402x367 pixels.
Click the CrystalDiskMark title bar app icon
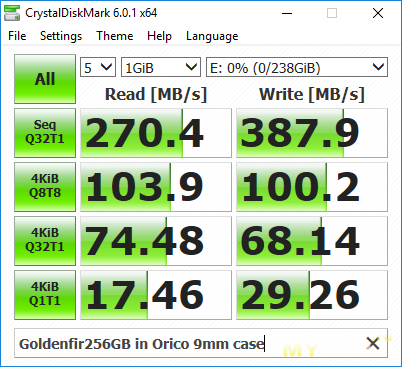tap(12, 13)
